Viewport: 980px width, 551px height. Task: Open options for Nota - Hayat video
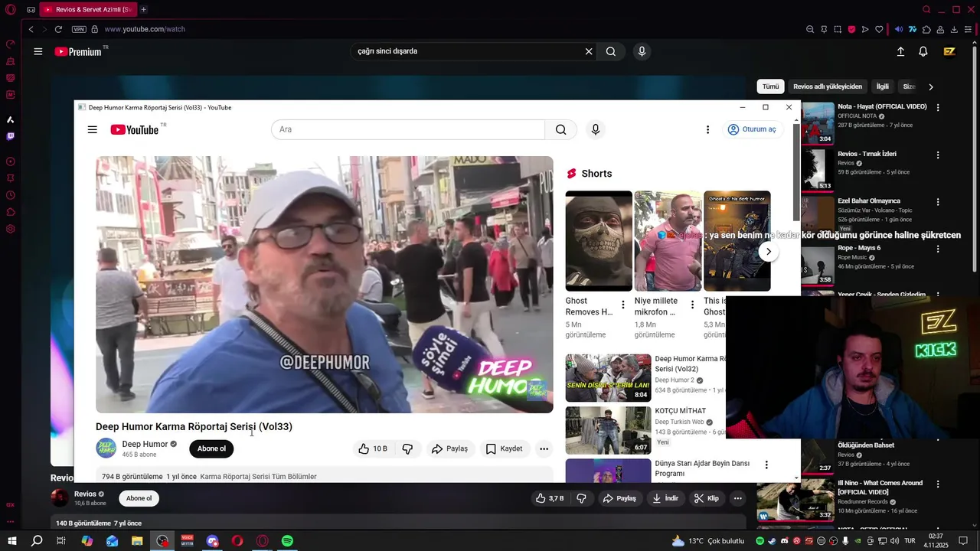[x=938, y=108]
